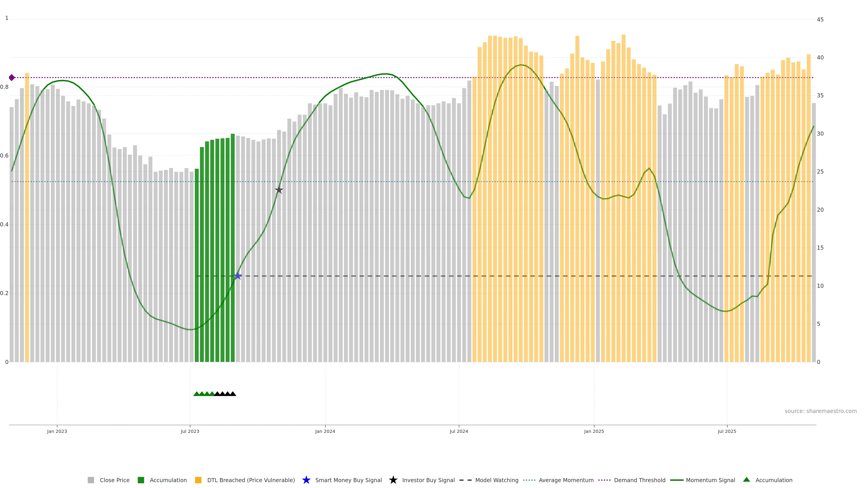The height and width of the screenshot is (488, 868).
Task: Hide the Momentum Signal line via legend
Action: pyautogui.click(x=710, y=480)
